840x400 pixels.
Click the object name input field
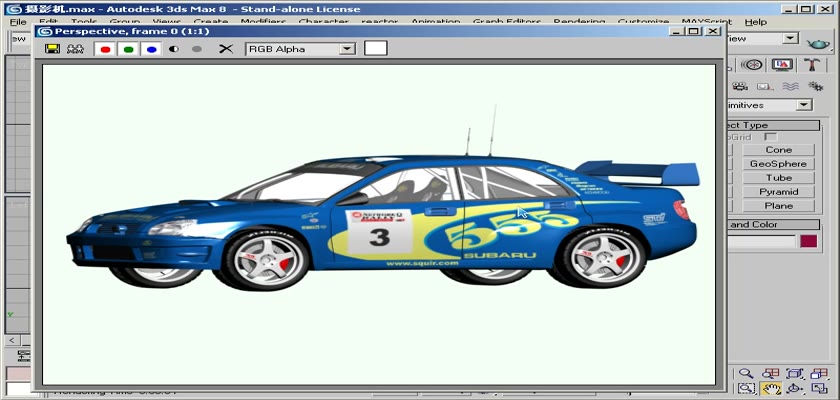tap(761, 241)
